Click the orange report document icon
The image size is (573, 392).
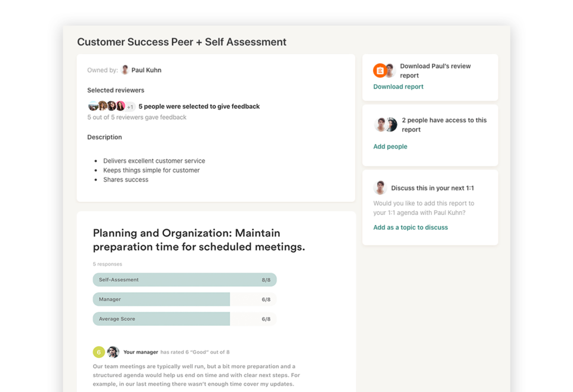click(x=380, y=70)
